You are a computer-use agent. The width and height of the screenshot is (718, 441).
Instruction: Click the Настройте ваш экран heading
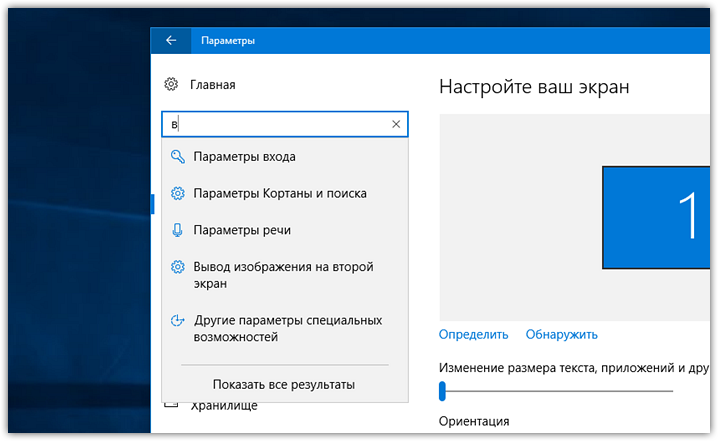click(x=534, y=87)
